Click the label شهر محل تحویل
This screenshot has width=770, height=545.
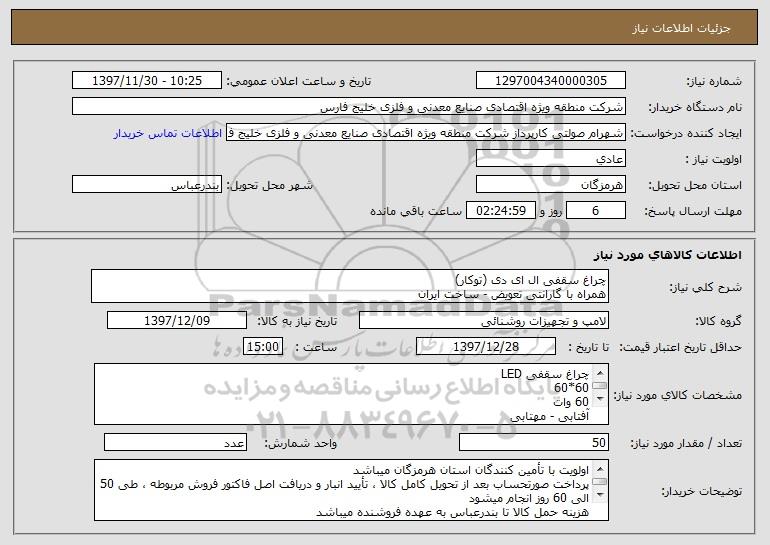pos(269,186)
